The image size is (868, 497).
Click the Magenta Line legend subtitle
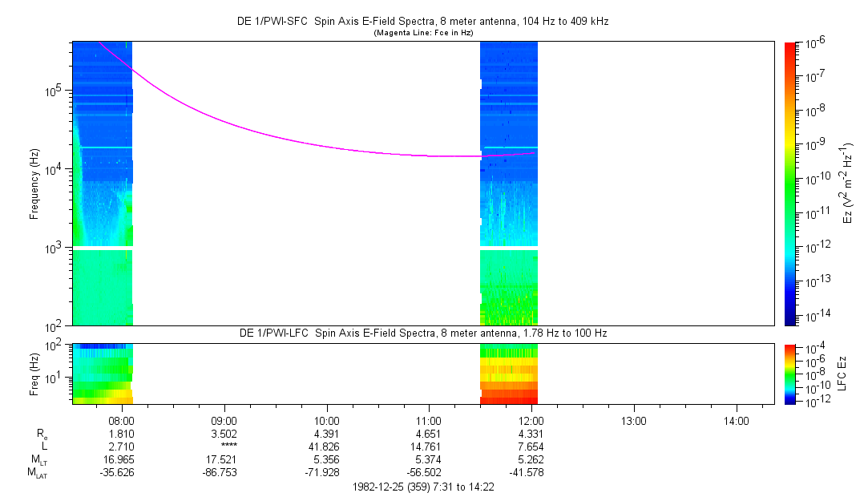point(423,32)
